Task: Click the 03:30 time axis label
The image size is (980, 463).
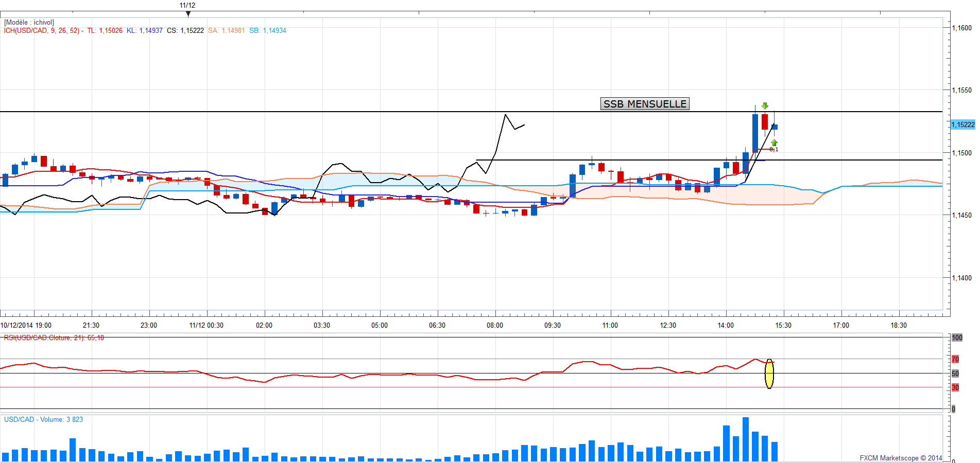Action: pyautogui.click(x=322, y=325)
